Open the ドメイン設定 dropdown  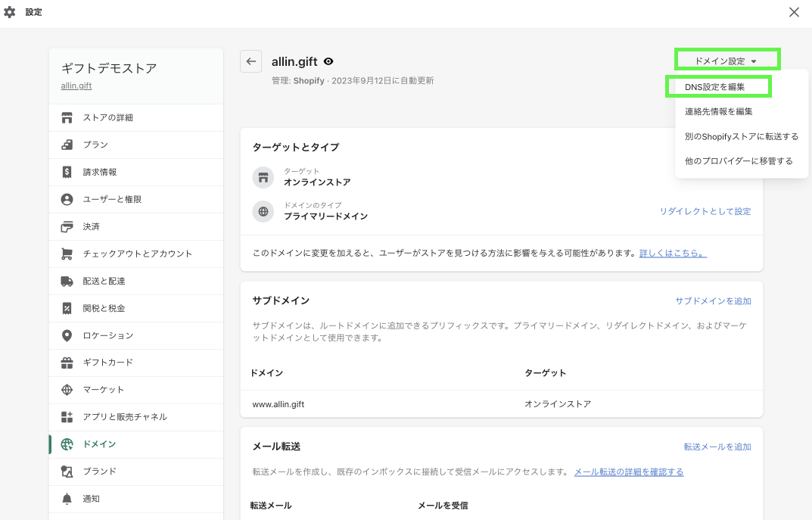[x=726, y=61]
